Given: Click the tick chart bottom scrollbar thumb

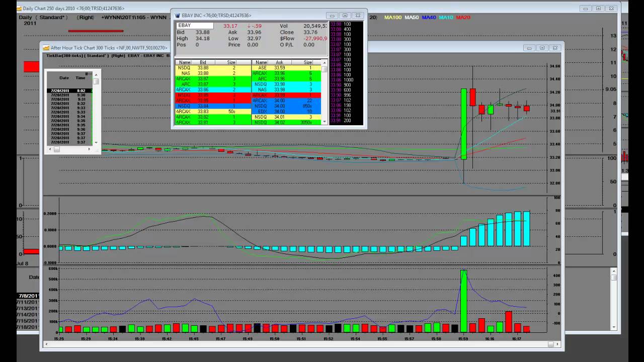Looking at the screenshot, I should click(x=550, y=344).
